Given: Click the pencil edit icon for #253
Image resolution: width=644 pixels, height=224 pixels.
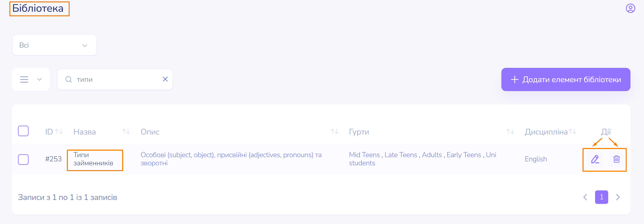Looking at the screenshot, I should click(x=595, y=159).
